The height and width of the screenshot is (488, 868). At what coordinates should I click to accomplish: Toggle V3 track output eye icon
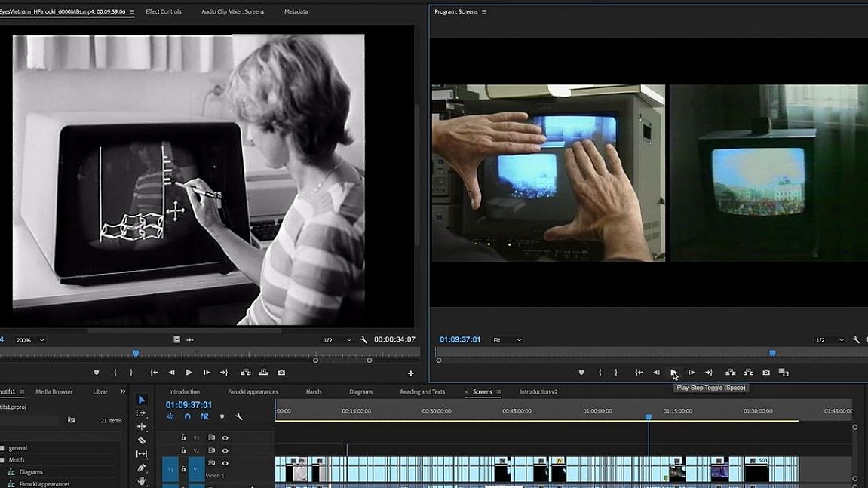coord(225,437)
